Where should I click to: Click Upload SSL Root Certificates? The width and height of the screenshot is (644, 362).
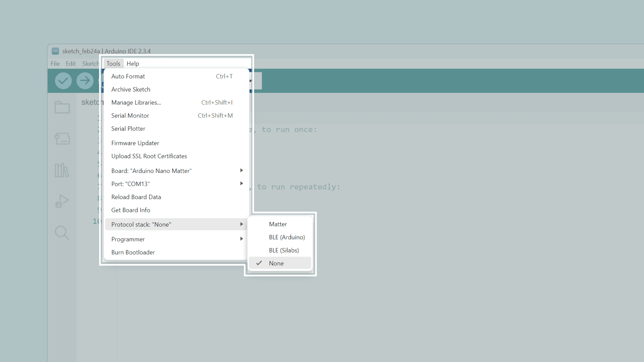pos(149,156)
